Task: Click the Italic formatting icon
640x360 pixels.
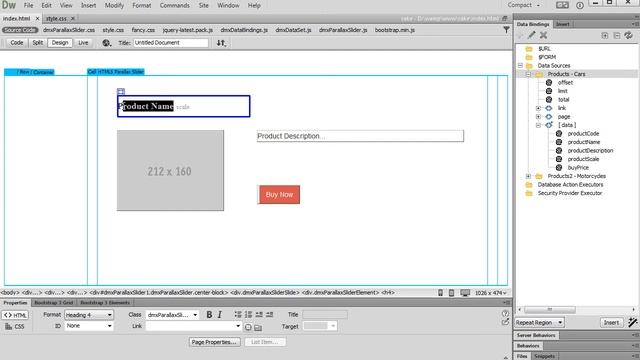Action: coord(220,315)
